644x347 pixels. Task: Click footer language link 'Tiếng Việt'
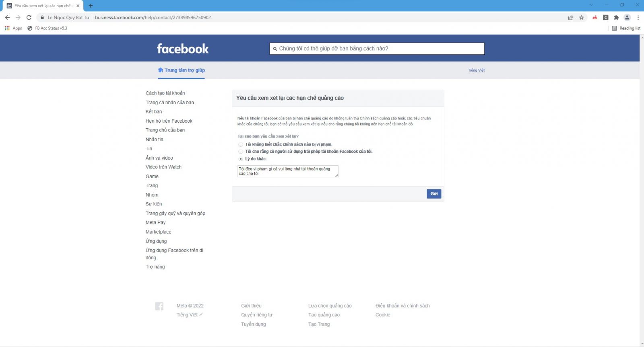[187, 315]
